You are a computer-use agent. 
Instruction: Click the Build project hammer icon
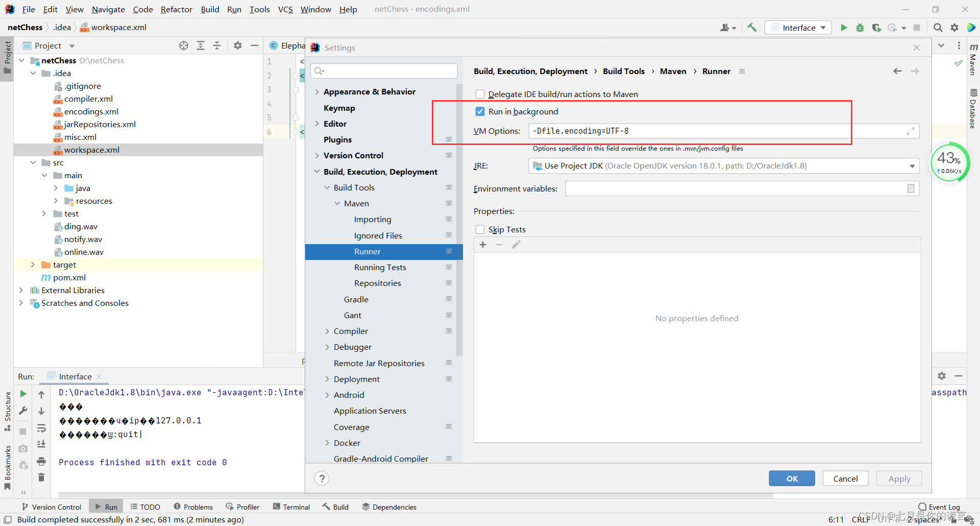coord(752,28)
